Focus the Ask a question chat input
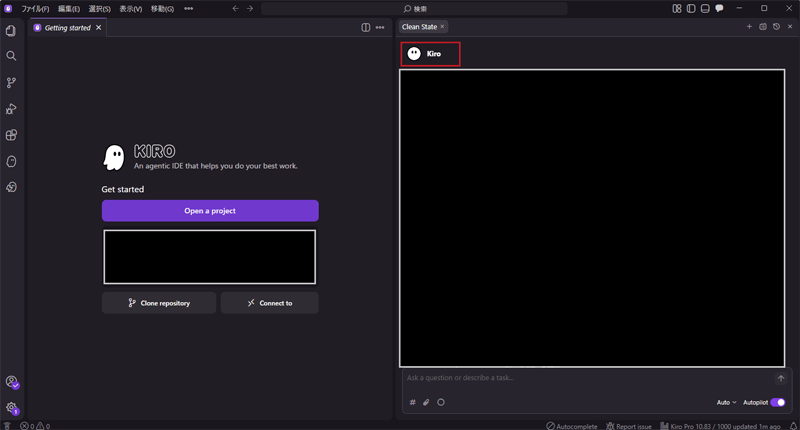The image size is (800, 430). (x=589, y=378)
